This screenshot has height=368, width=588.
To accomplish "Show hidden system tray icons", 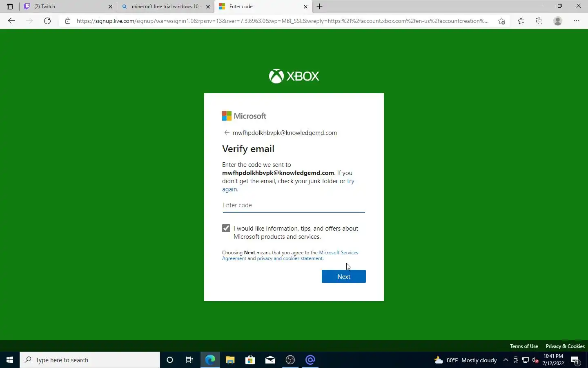I will click(506, 360).
